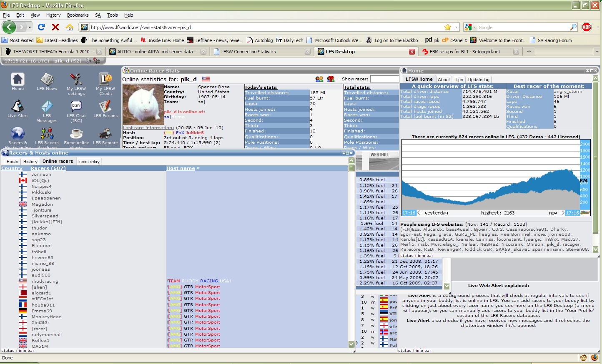Click the Show racer input field
Screen dimensions: 602x364
click(385, 79)
